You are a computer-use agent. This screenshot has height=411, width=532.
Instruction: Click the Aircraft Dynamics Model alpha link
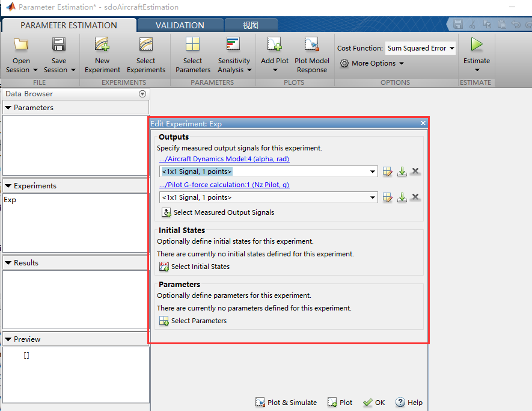pyautogui.click(x=224, y=159)
